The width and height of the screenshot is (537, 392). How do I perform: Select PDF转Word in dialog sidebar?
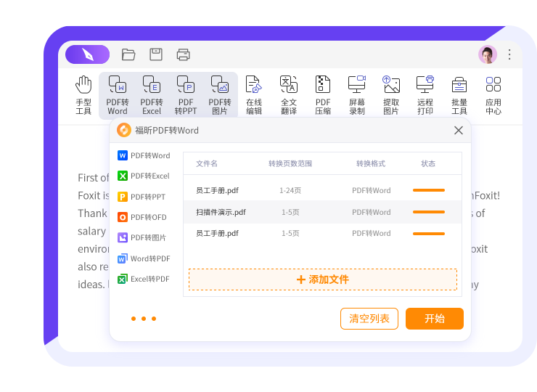(x=144, y=155)
